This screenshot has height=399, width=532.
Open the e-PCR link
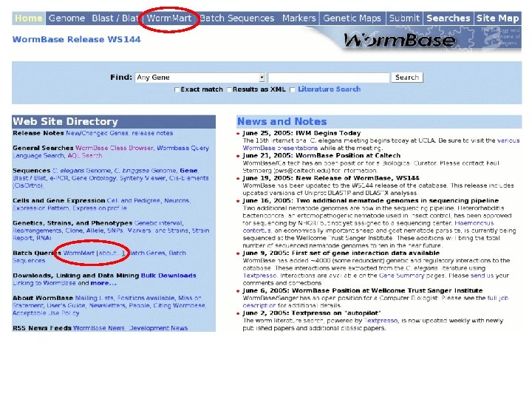(59, 178)
